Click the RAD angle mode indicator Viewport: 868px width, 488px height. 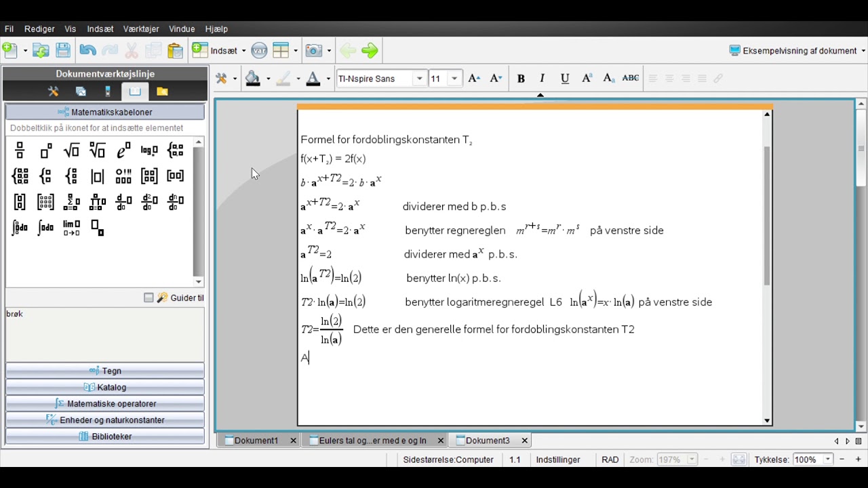[x=610, y=460]
